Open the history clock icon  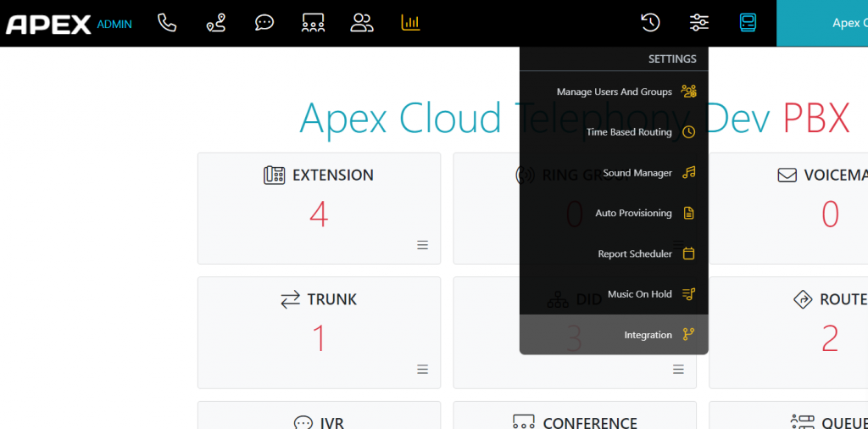650,23
